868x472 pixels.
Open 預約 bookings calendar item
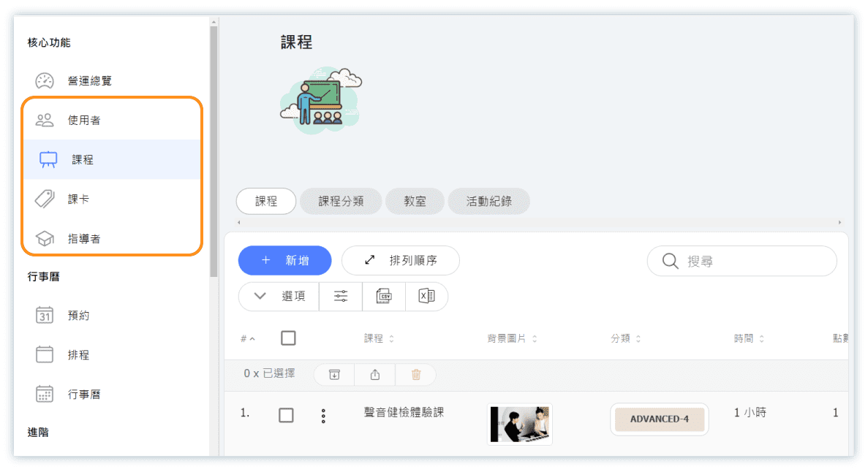coord(78,316)
